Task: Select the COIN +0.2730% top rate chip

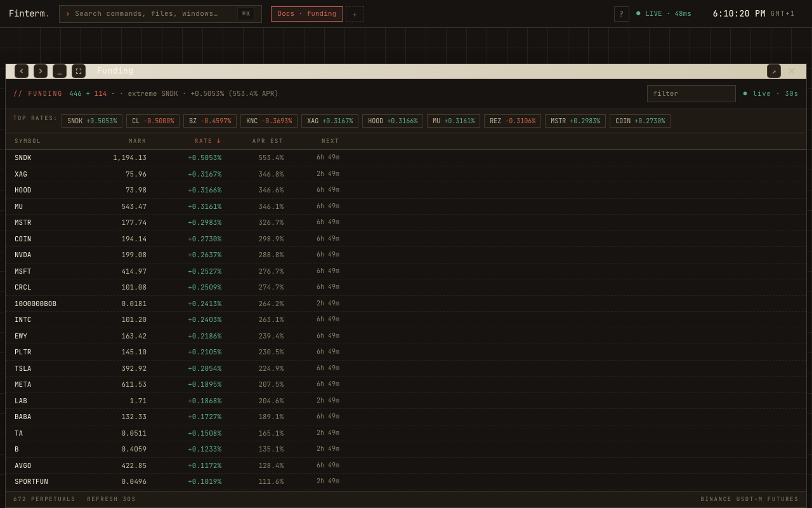Action: [640, 121]
